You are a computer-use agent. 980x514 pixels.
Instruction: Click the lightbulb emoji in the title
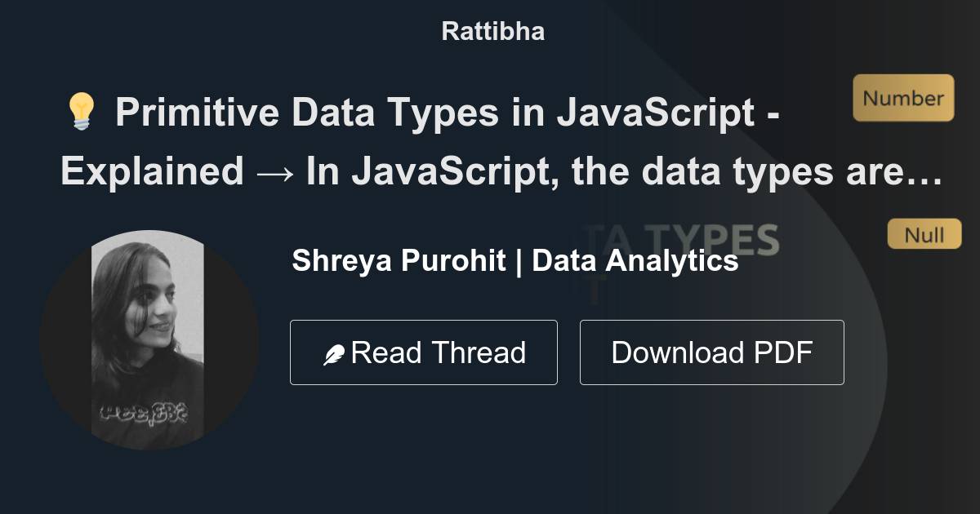[x=80, y=112]
